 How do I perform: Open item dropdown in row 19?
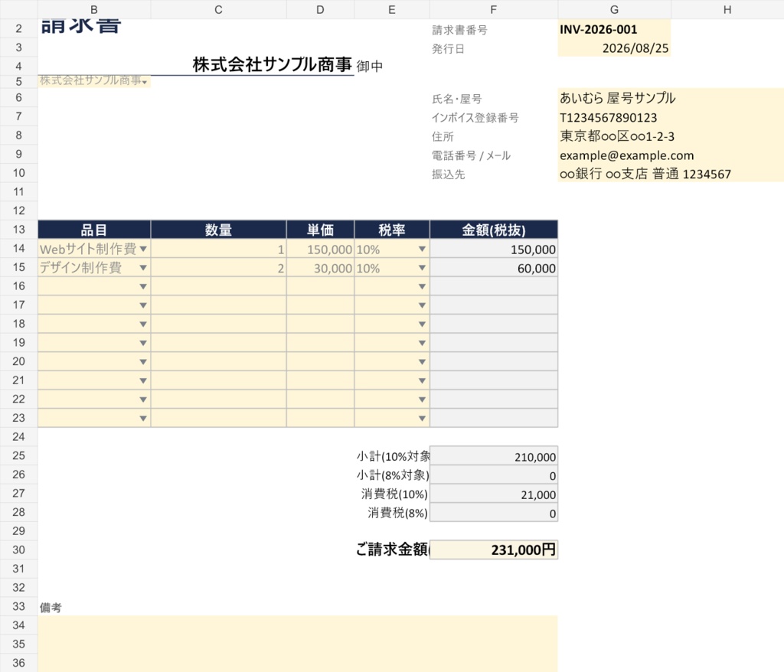(x=143, y=343)
